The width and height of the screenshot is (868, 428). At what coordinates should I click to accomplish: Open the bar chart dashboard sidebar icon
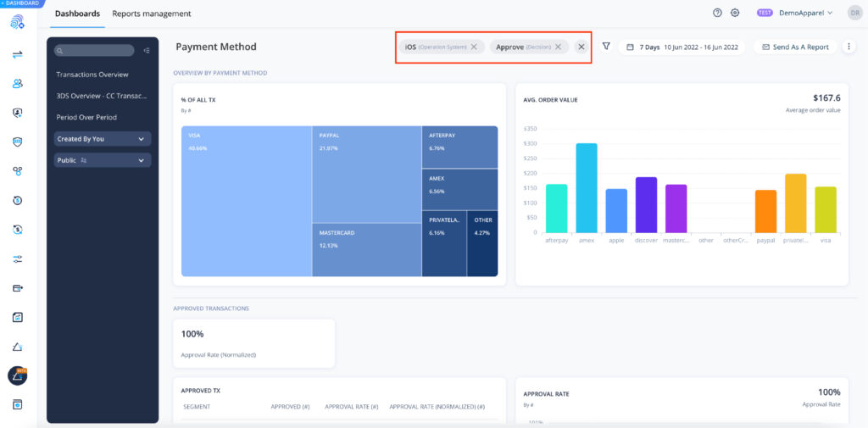17,317
